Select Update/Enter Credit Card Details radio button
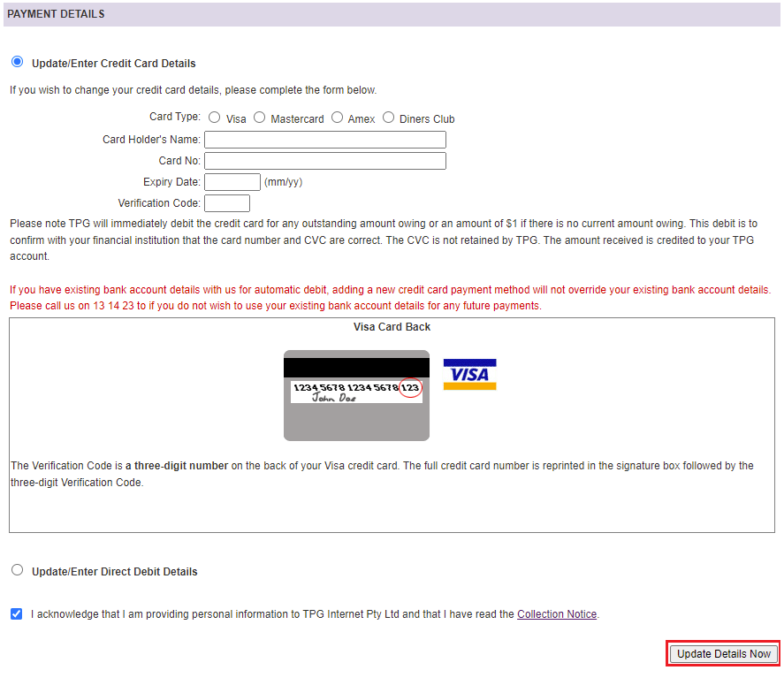Viewport: 784px width, 693px height. point(18,62)
